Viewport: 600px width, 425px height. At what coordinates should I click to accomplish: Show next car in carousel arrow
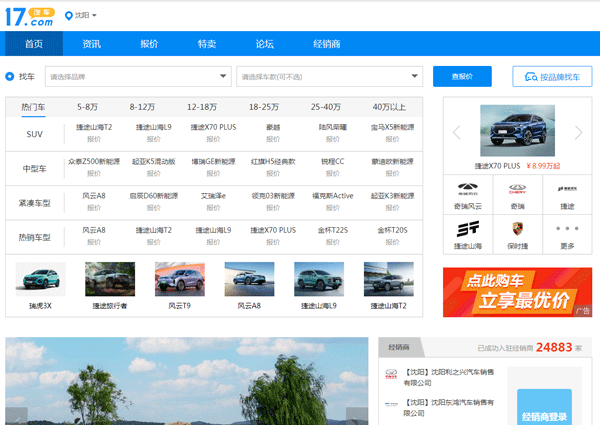point(578,133)
